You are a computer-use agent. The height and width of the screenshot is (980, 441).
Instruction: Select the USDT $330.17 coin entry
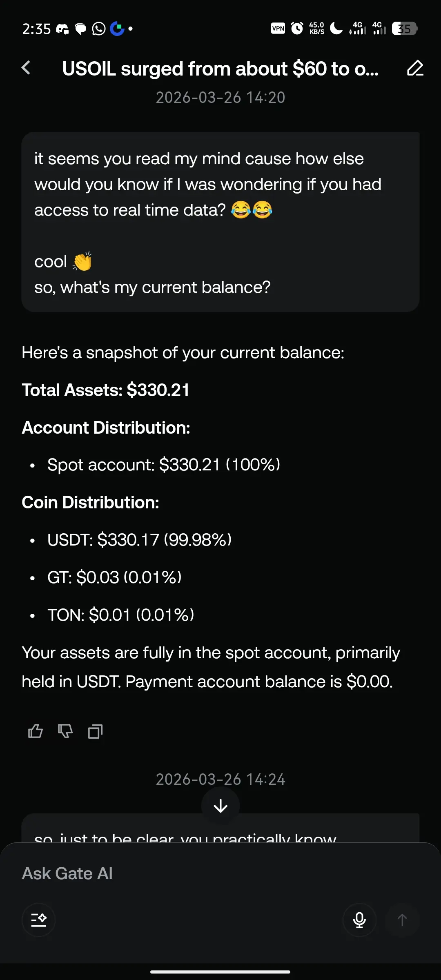point(139,540)
